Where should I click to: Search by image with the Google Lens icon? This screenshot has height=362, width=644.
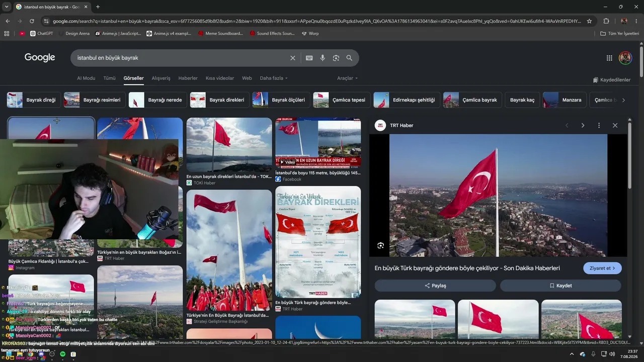click(x=336, y=58)
